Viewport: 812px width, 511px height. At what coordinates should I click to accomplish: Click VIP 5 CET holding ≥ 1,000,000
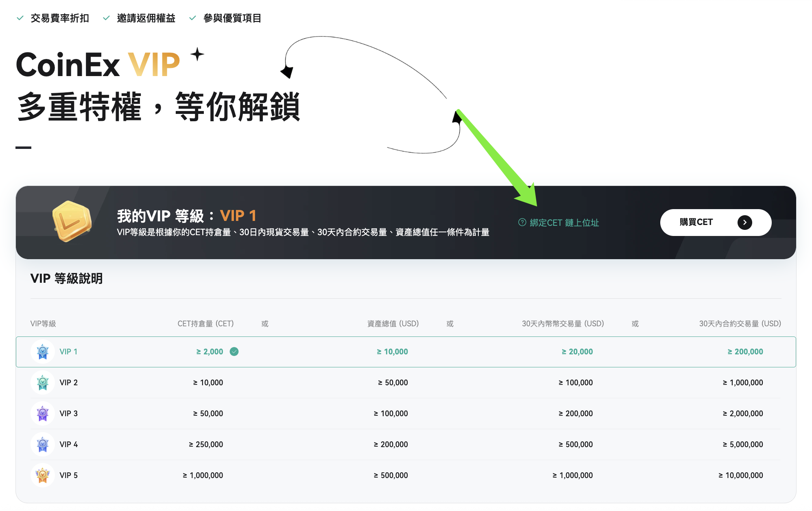coord(203,475)
